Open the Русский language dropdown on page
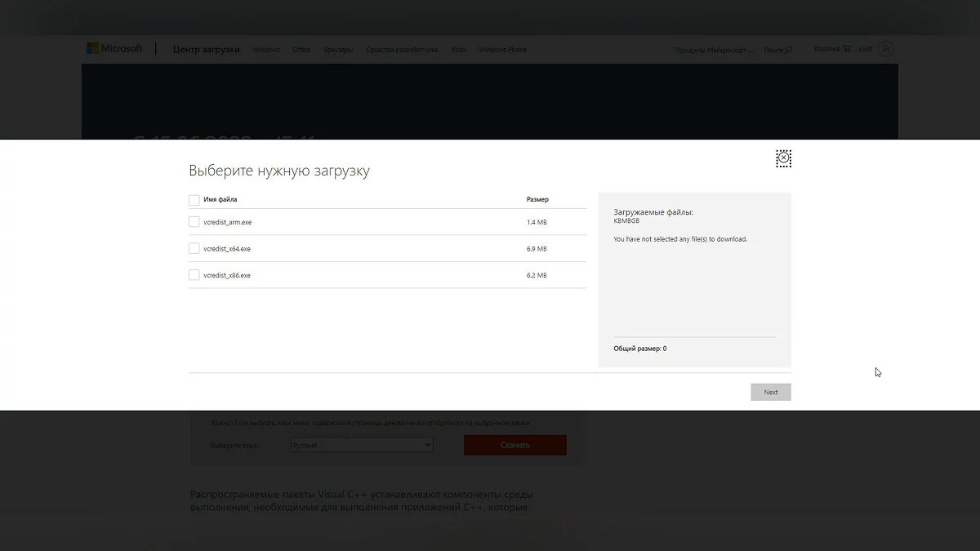Viewport: 980px width, 551px height. click(362, 445)
